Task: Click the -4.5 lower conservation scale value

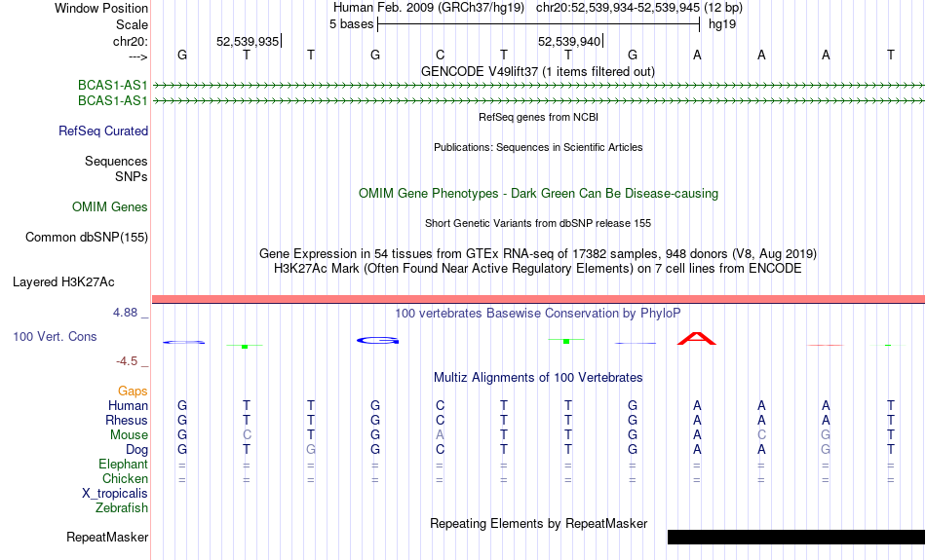Action: tap(127, 361)
